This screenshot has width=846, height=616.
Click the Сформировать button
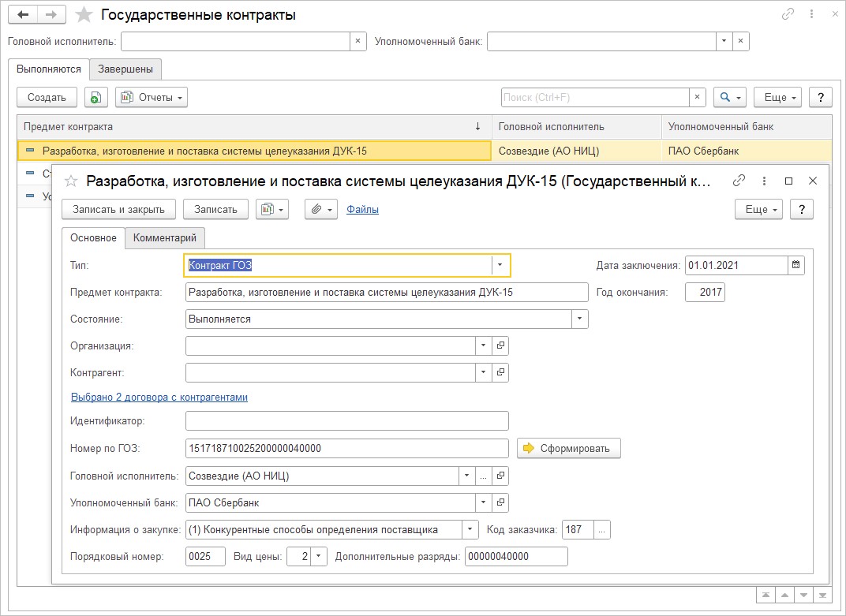[x=569, y=448]
